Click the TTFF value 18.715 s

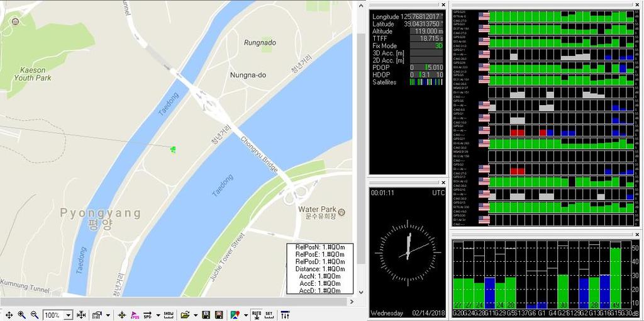427,38
